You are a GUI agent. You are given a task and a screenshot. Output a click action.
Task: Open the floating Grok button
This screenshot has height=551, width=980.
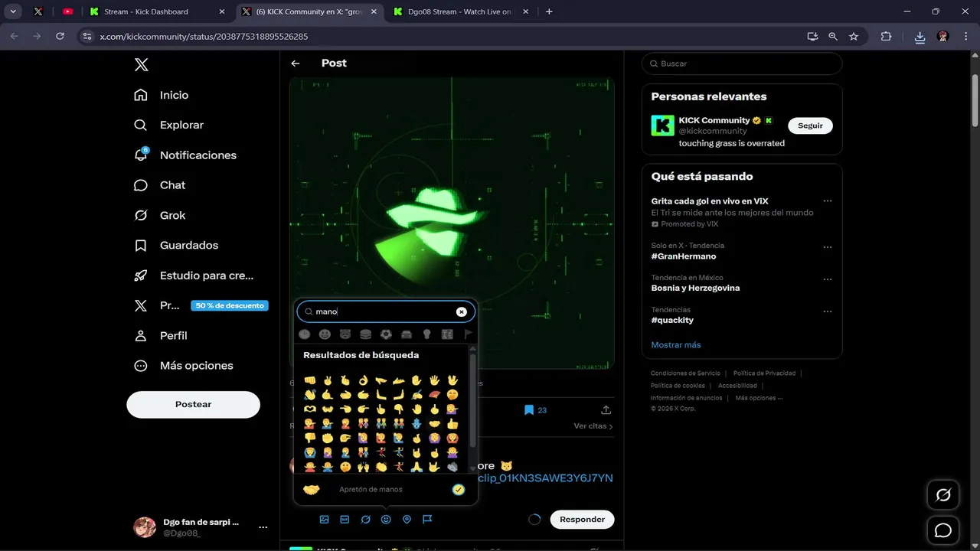click(x=943, y=495)
